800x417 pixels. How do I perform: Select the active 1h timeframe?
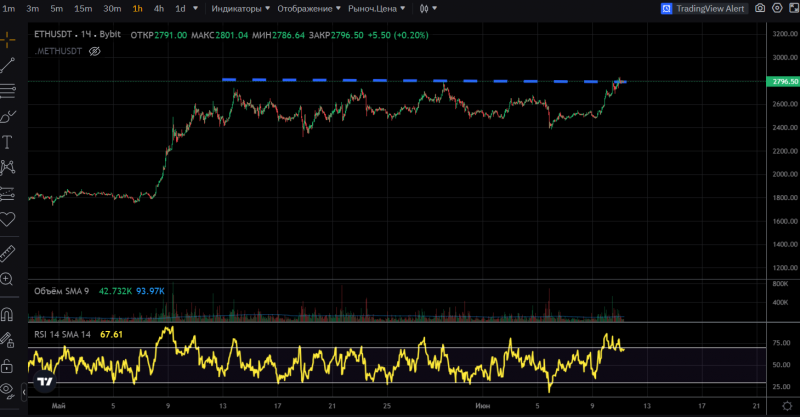coord(137,8)
